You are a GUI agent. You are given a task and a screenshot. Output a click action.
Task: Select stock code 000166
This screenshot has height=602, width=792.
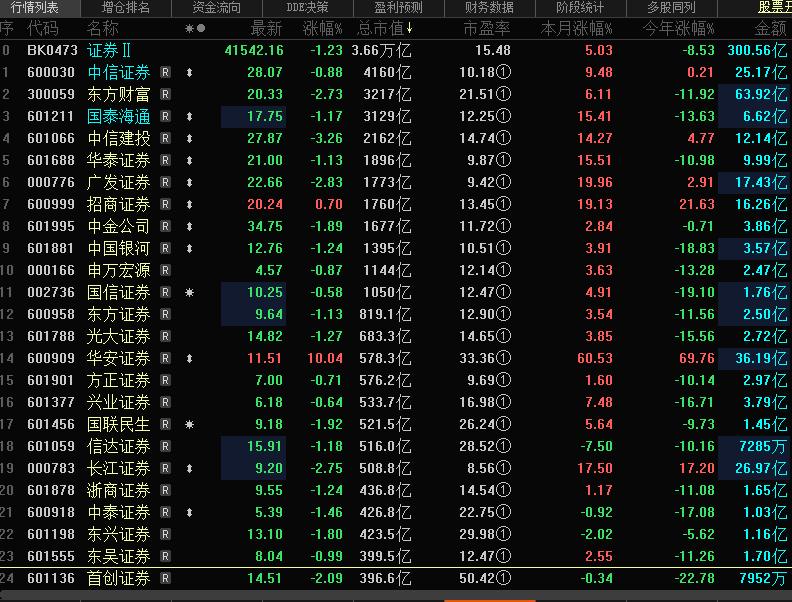tap(51, 270)
